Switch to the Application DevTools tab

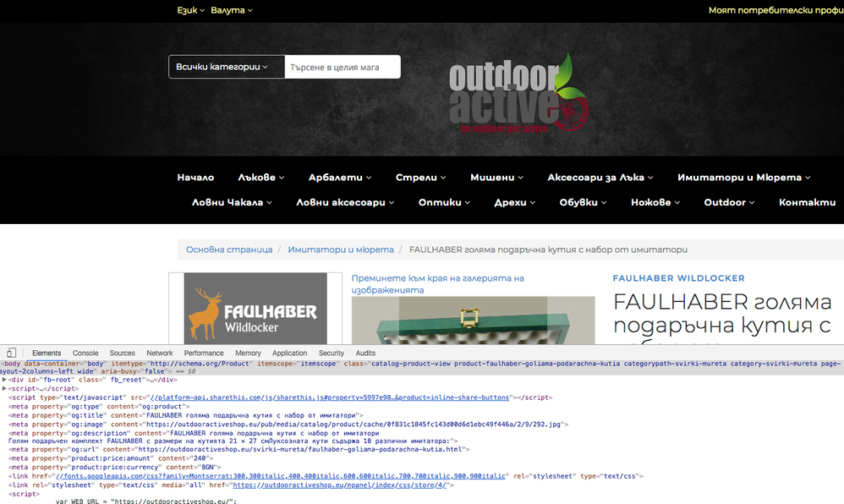[x=289, y=353]
